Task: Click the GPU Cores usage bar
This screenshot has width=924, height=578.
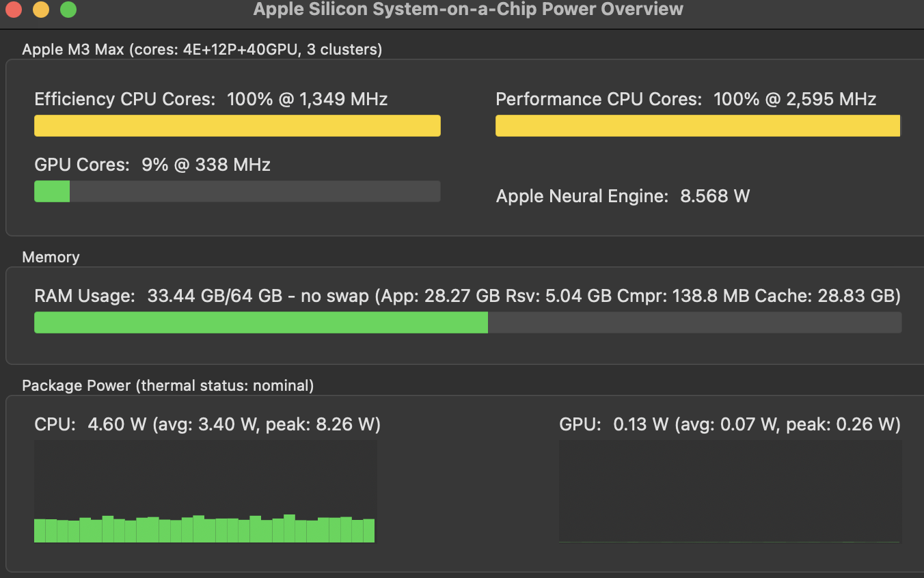Action: point(237,191)
